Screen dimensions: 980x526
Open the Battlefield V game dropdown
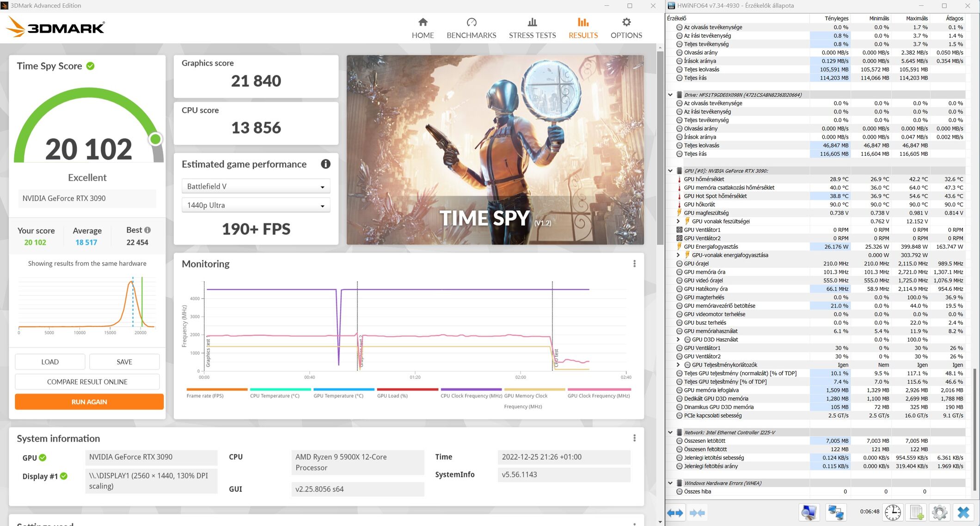tap(256, 186)
